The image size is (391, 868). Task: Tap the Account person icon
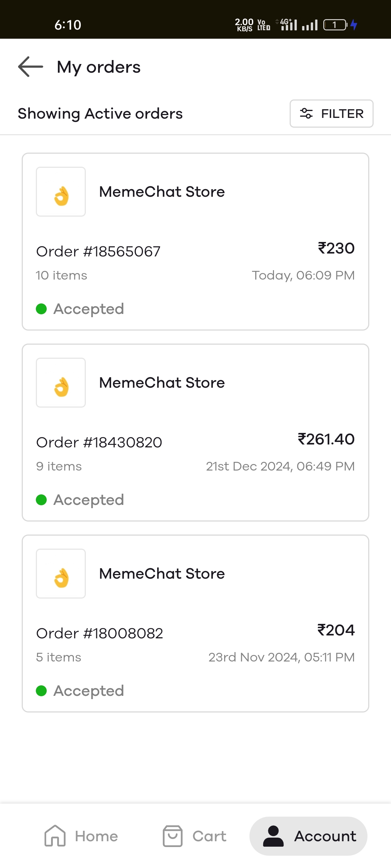[273, 836]
